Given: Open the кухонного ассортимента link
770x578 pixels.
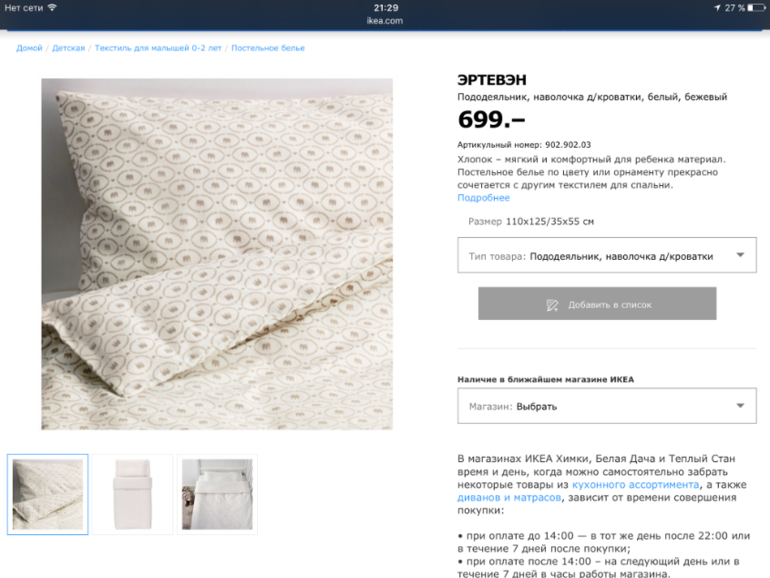Looking at the screenshot, I should click(x=635, y=485).
